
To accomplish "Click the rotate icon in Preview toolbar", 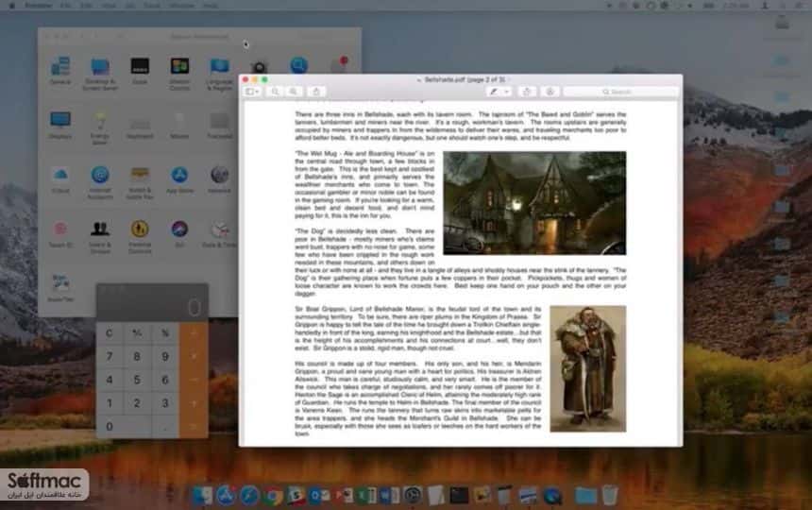I will click(527, 92).
